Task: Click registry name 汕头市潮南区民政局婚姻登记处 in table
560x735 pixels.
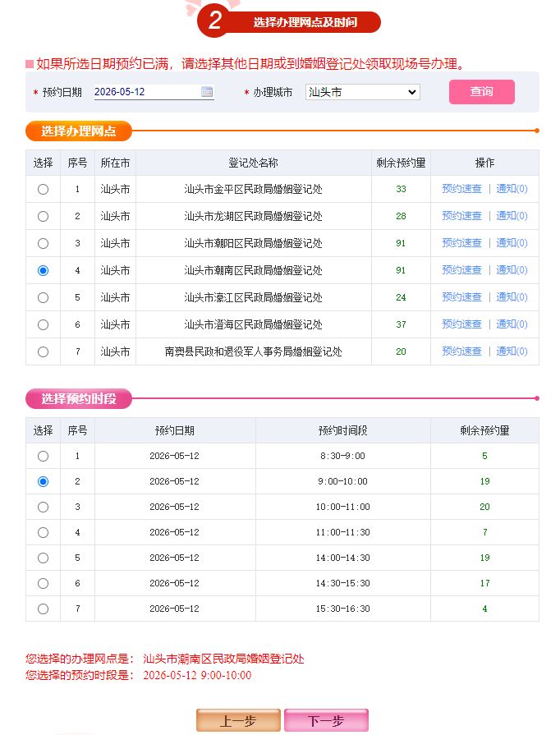Action: point(253,270)
